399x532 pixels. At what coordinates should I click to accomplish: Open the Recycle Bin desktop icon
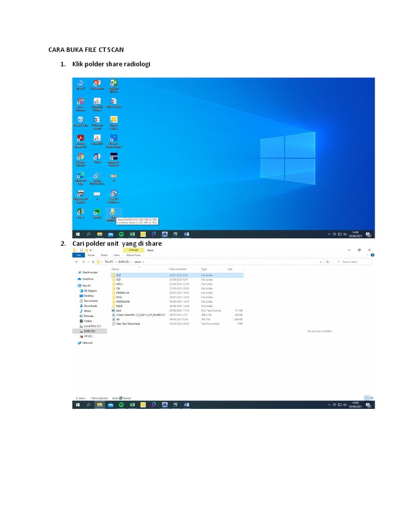click(81, 122)
